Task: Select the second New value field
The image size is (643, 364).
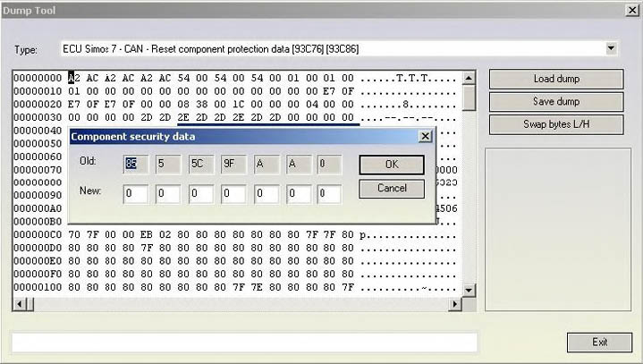Action: (168, 193)
